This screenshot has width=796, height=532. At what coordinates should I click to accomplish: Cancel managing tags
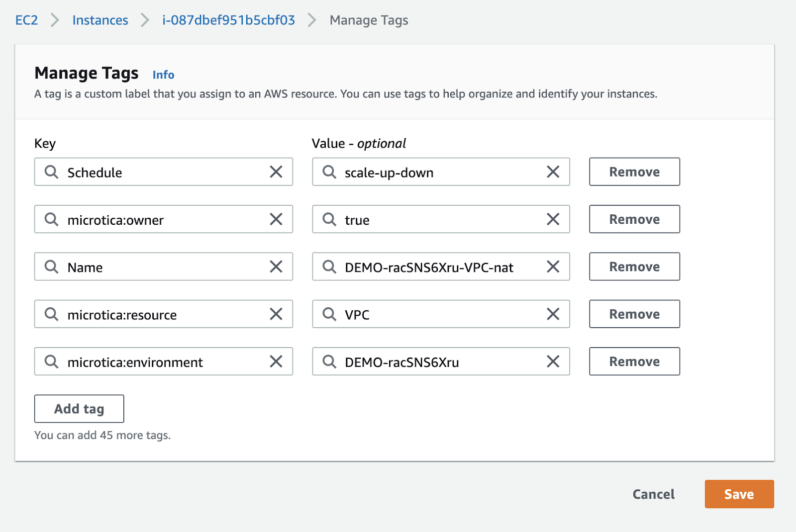pyautogui.click(x=653, y=494)
